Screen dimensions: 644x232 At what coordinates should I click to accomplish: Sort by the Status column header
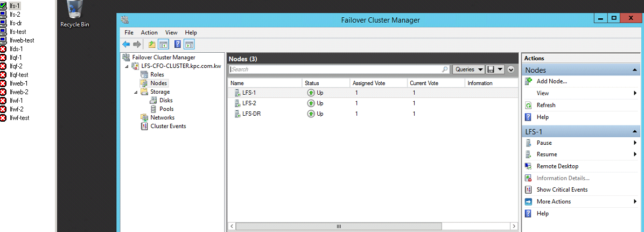pos(326,83)
